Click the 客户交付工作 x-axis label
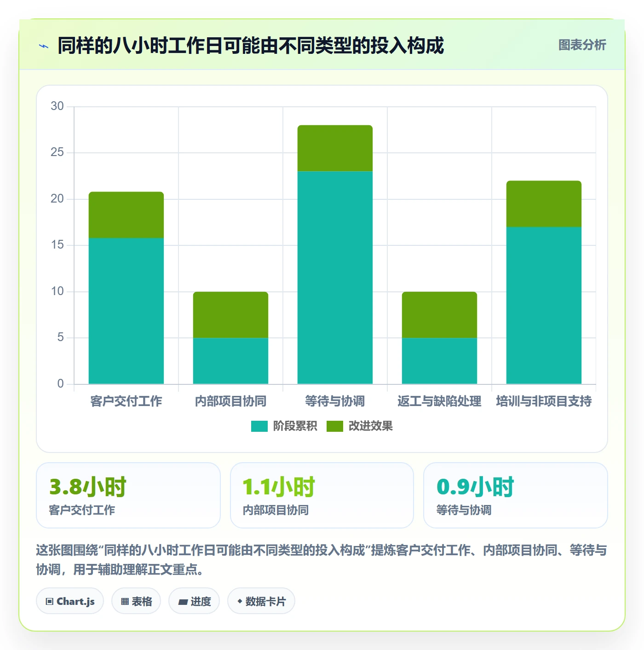 coord(126,401)
